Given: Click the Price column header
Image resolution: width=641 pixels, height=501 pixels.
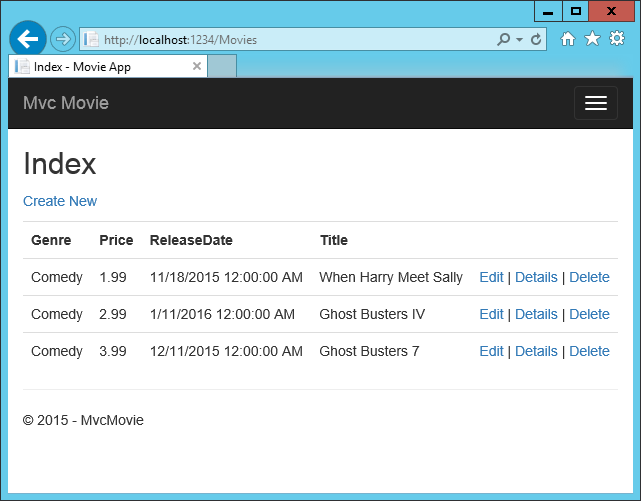Looking at the screenshot, I should click(x=116, y=240).
